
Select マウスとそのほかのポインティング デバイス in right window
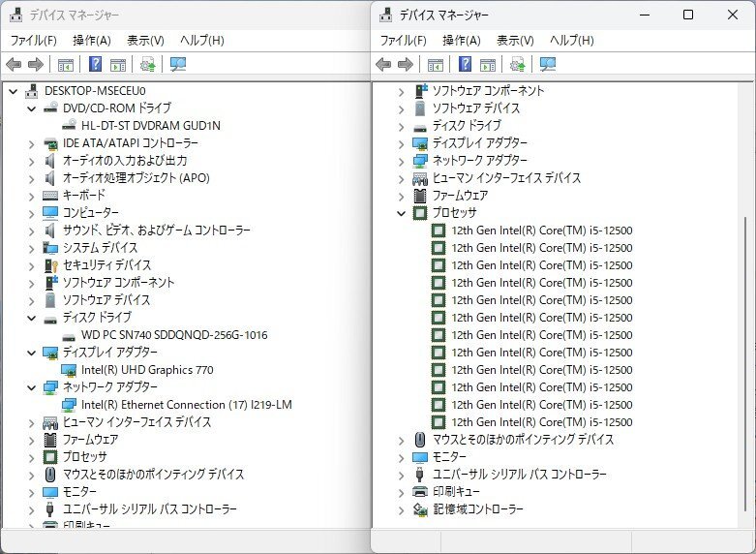[x=523, y=440]
